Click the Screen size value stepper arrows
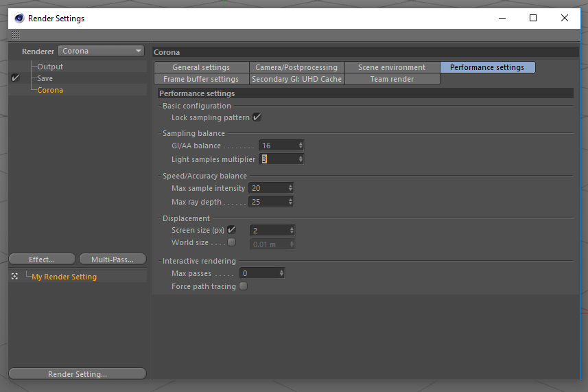The height and width of the screenshot is (392, 588). coord(292,230)
